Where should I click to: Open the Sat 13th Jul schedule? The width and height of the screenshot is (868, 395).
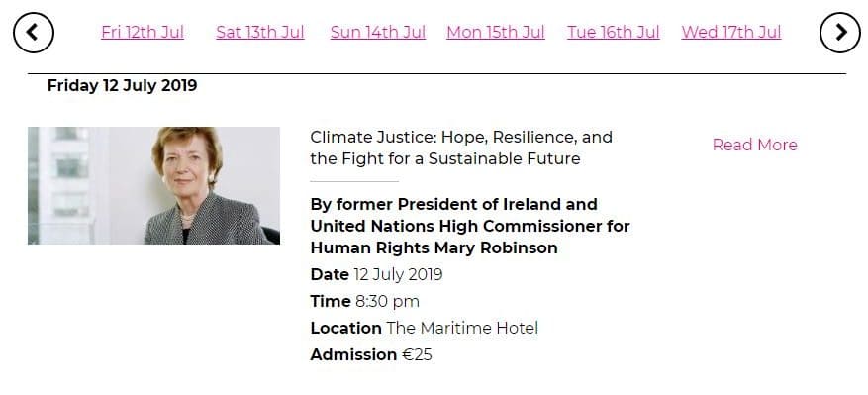click(x=260, y=32)
